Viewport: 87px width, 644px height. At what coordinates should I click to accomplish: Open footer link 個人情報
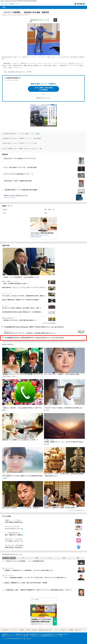pos(34,630)
